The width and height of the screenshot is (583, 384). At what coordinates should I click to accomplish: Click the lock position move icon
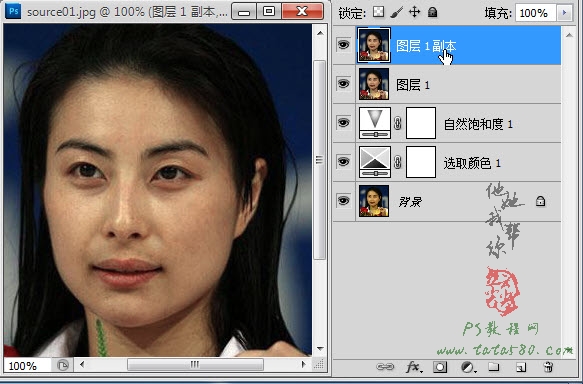414,12
